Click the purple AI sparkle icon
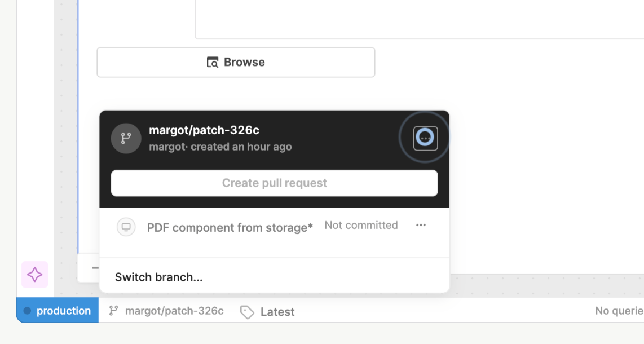Viewport: 644px width, 344px height. coord(34,275)
